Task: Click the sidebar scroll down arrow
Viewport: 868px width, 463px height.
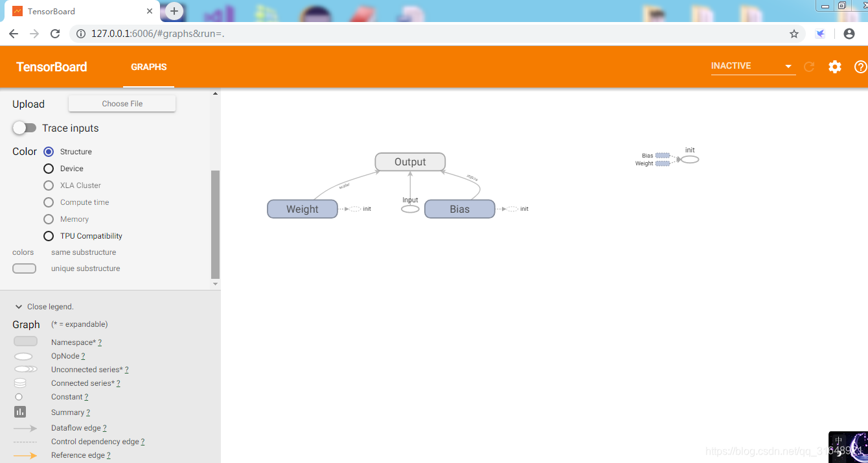Action: pos(216,283)
